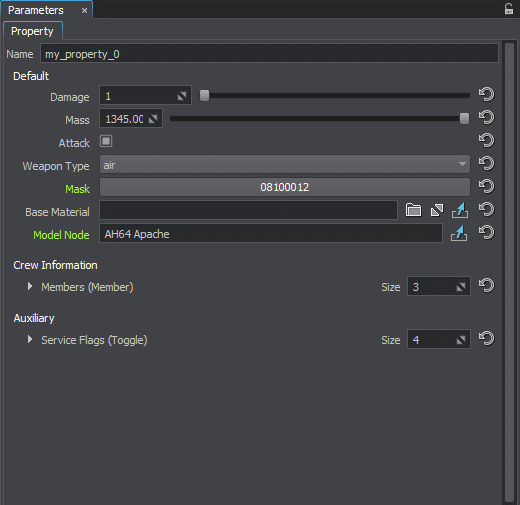The height and width of the screenshot is (505, 520).
Task: Switch to the Property tab
Action: [32, 31]
